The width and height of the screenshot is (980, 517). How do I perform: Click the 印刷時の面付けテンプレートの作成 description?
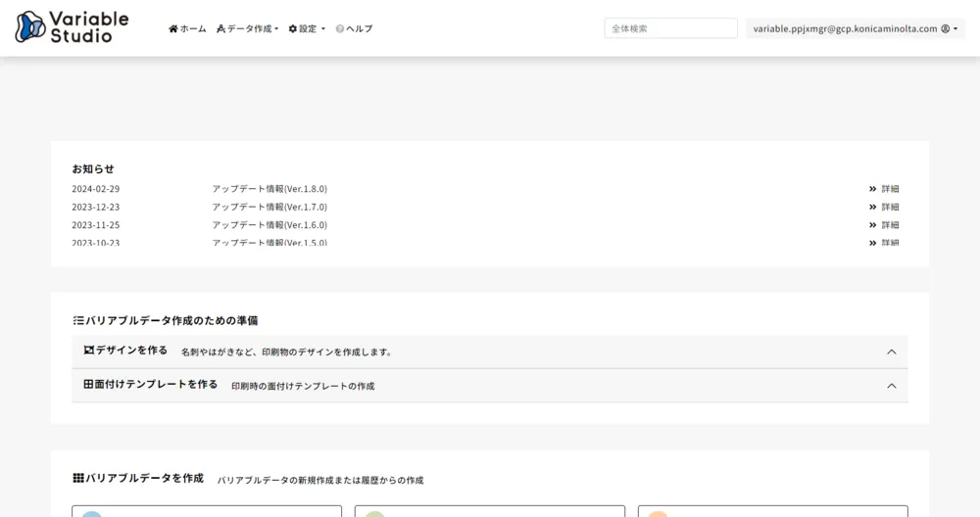303,386
